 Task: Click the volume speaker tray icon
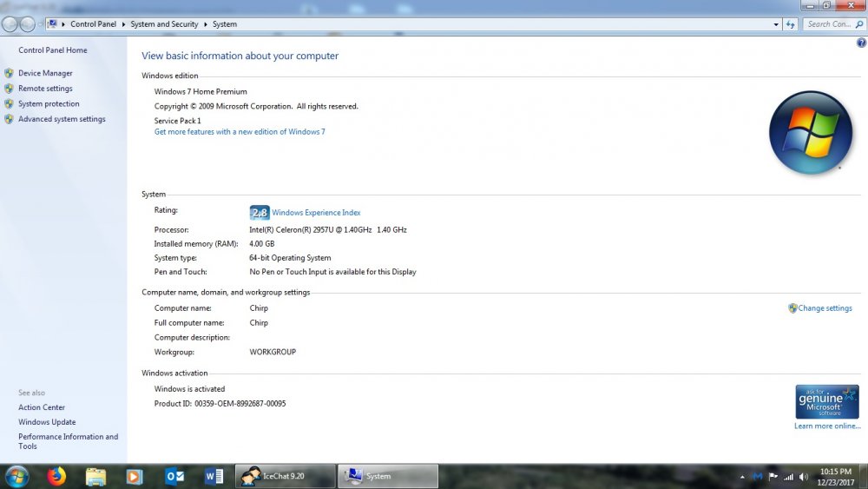pos(804,476)
